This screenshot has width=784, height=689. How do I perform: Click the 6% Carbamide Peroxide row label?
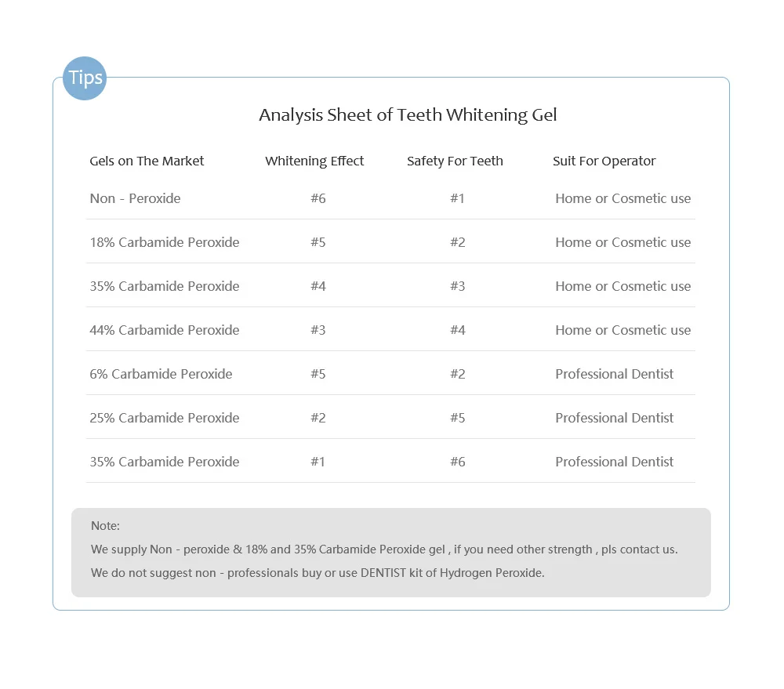pyautogui.click(x=161, y=374)
